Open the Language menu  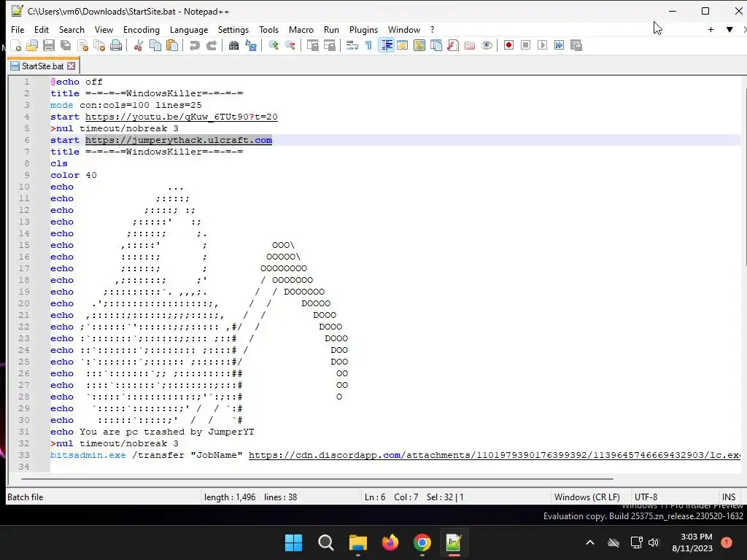189,29
